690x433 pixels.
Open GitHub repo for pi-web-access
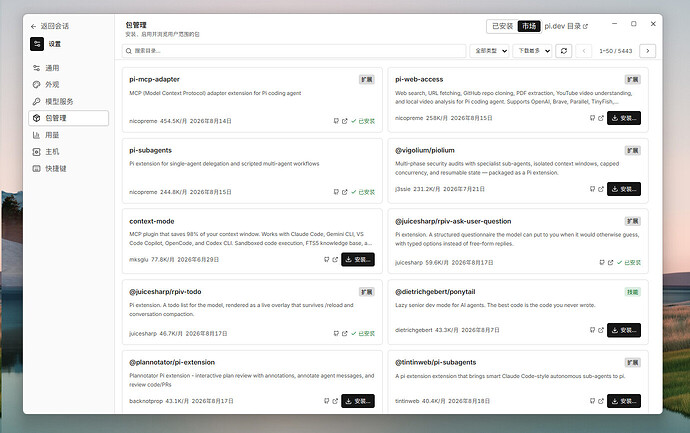592,118
